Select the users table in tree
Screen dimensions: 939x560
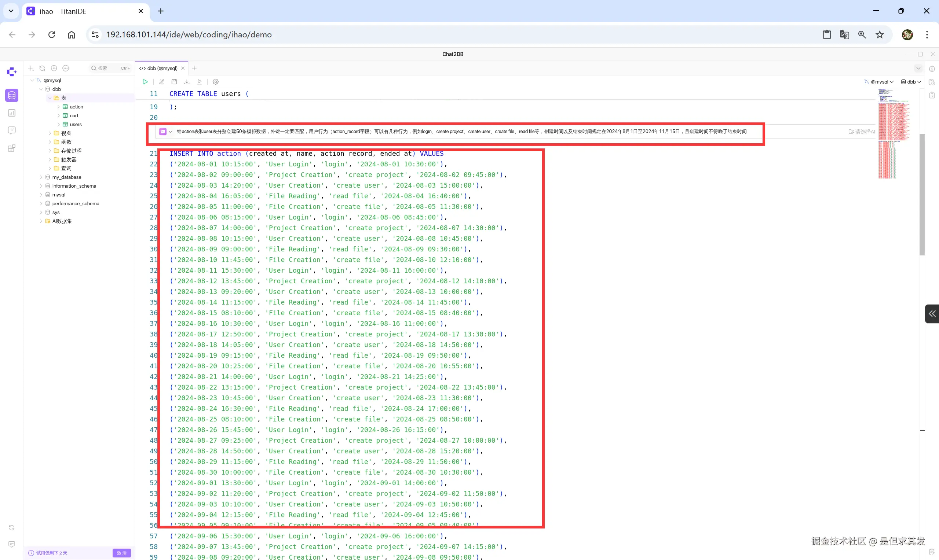tap(76, 124)
